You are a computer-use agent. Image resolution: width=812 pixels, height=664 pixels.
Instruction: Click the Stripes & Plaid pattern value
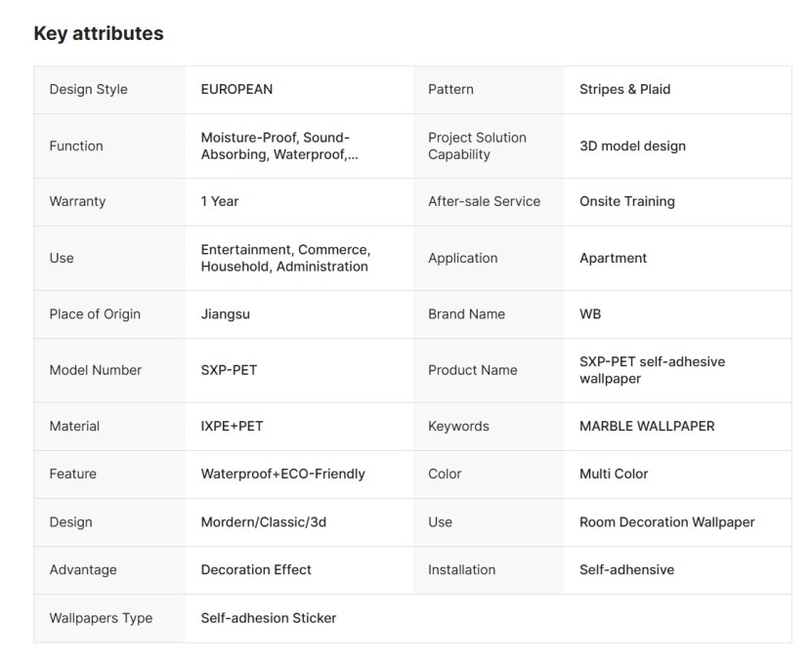[624, 89]
